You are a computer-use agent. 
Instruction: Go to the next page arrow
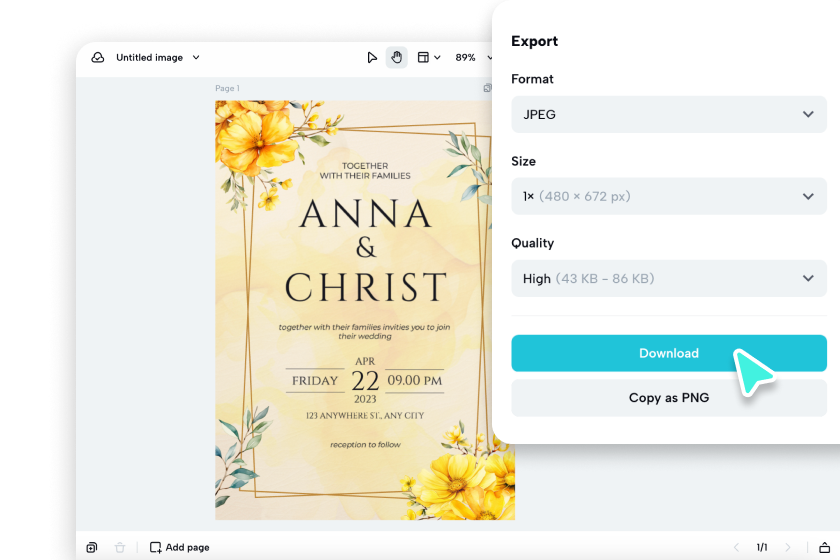click(x=787, y=547)
